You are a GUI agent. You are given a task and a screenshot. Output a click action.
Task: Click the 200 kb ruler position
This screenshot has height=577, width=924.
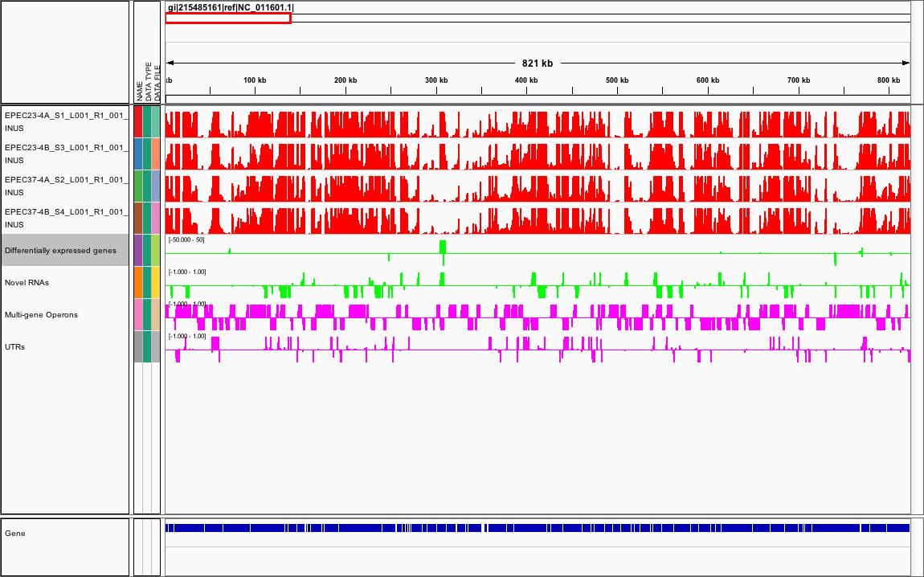point(345,80)
